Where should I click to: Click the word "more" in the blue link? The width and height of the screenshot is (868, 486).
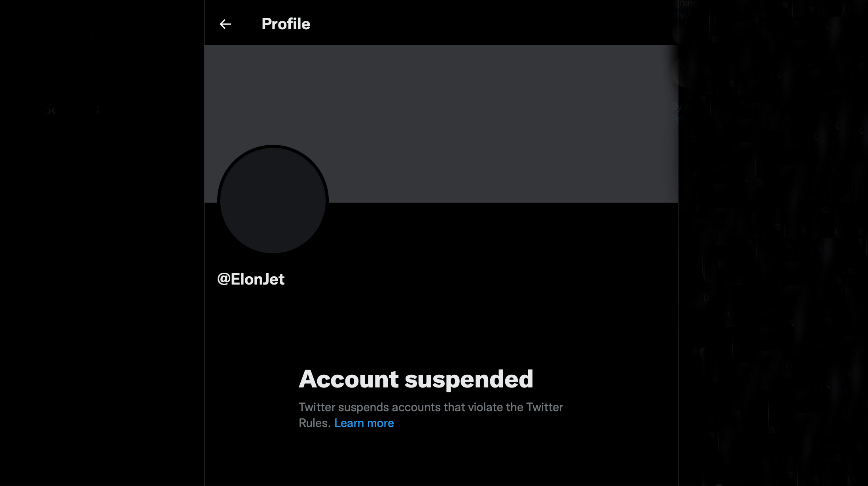(380, 423)
